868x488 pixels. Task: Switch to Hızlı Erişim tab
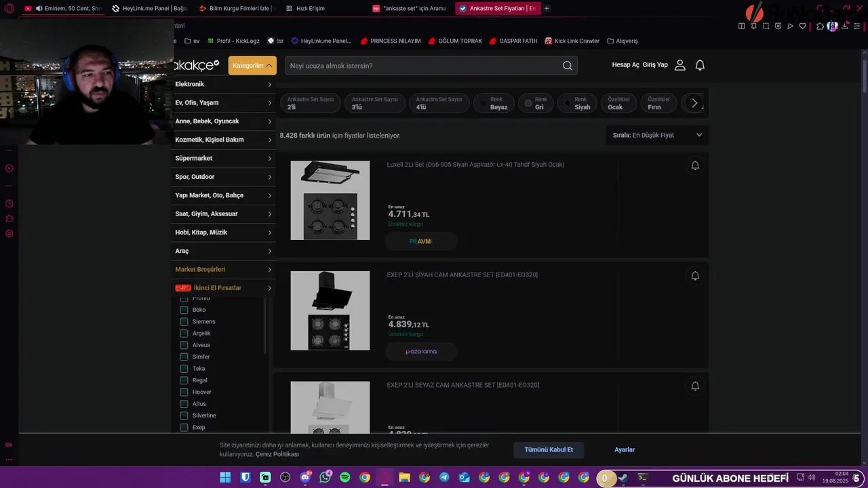pos(311,9)
